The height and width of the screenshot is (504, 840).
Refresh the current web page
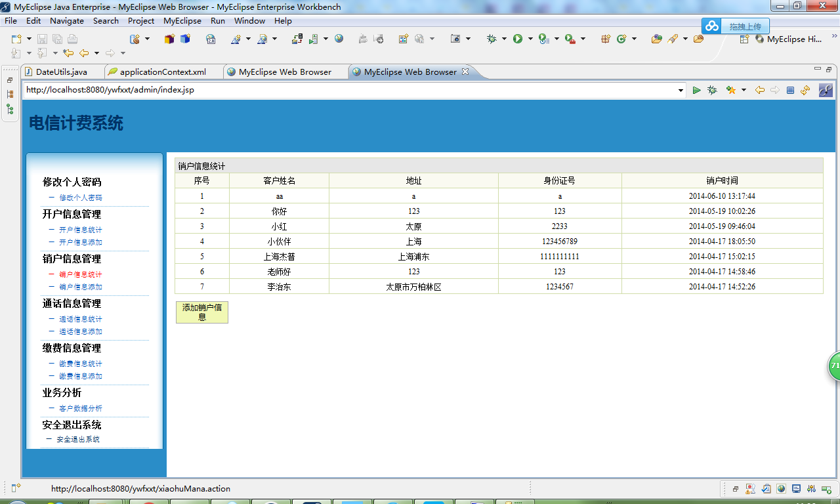click(x=805, y=90)
